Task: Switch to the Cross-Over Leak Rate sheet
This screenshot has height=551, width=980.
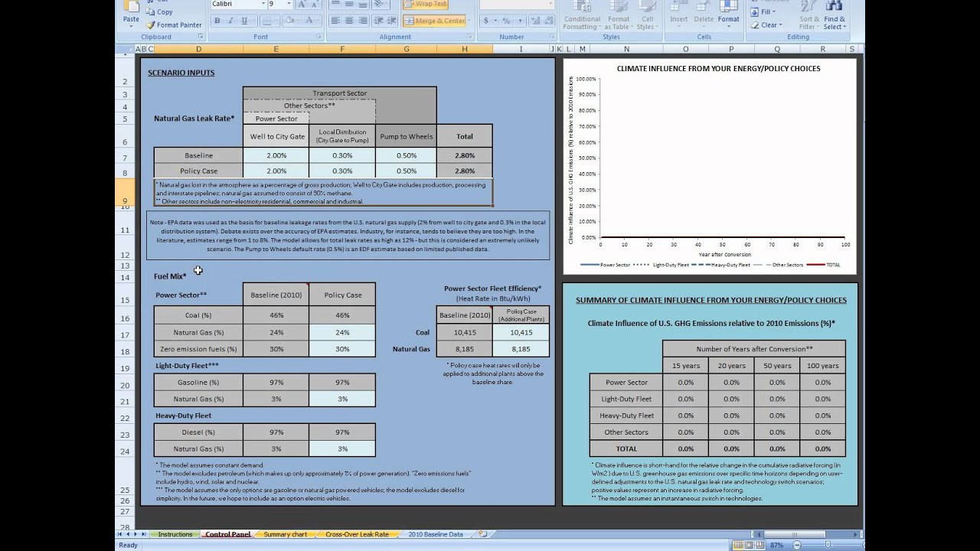Action: (x=357, y=534)
